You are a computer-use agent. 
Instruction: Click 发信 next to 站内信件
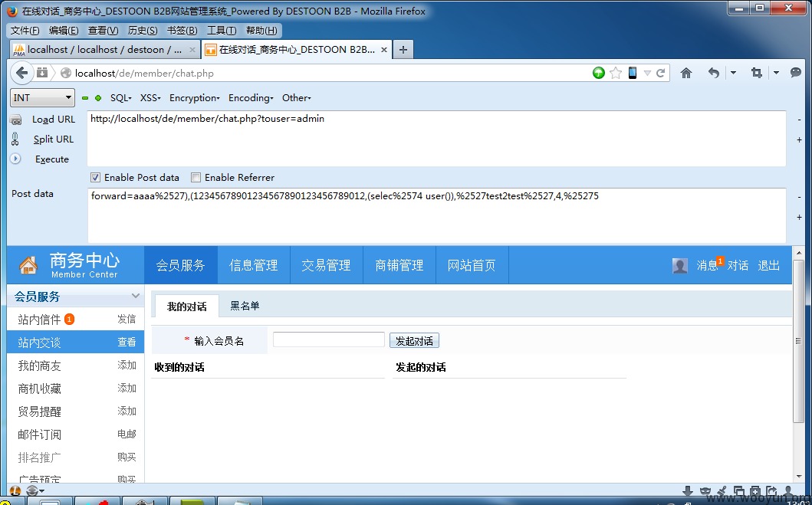pyautogui.click(x=127, y=320)
